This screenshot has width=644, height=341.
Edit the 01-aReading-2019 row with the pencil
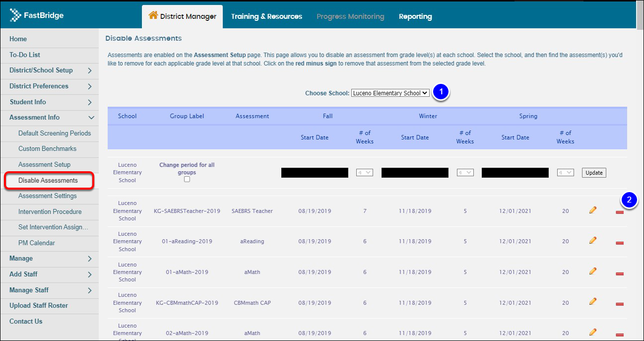click(x=592, y=241)
